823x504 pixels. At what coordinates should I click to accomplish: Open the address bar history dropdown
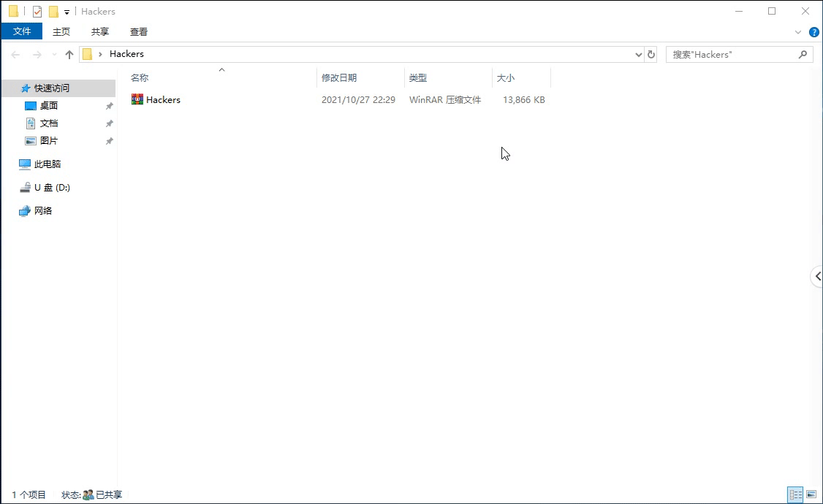[x=639, y=54]
